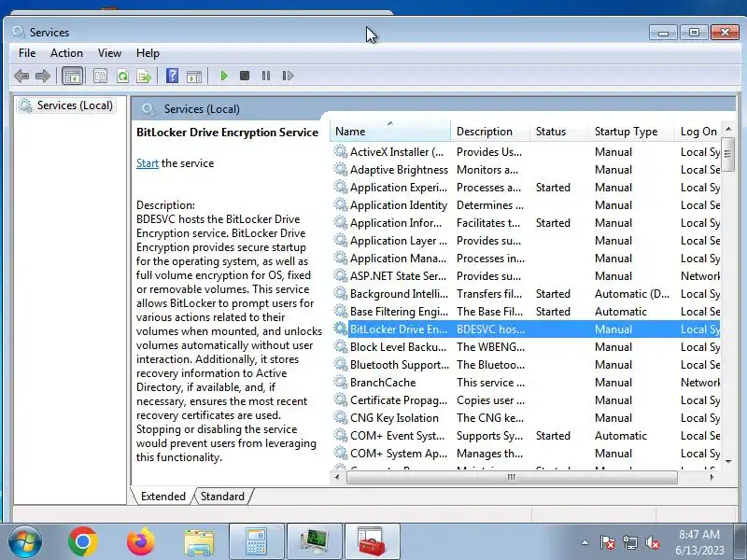Image resolution: width=747 pixels, height=560 pixels.
Task: Open the View menu
Action: coord(109,53)
